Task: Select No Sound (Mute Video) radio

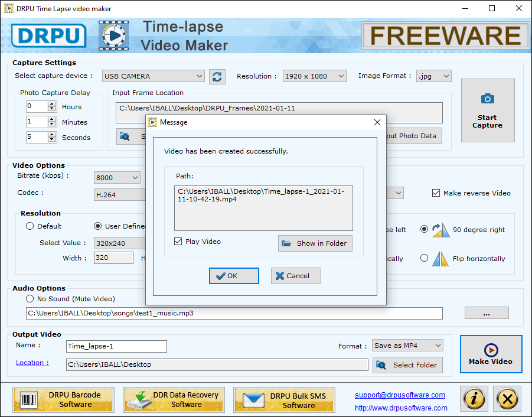Action: (x=30, y=299)
